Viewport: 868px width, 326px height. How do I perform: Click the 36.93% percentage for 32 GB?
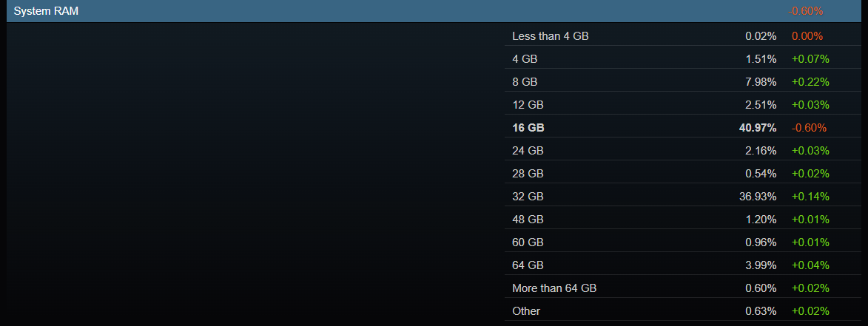pos(758,197)
